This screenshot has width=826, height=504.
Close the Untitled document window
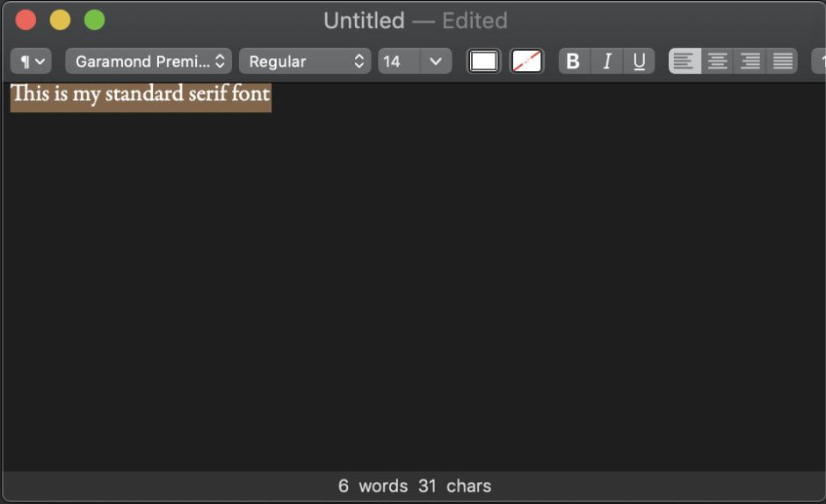point(26,19)
